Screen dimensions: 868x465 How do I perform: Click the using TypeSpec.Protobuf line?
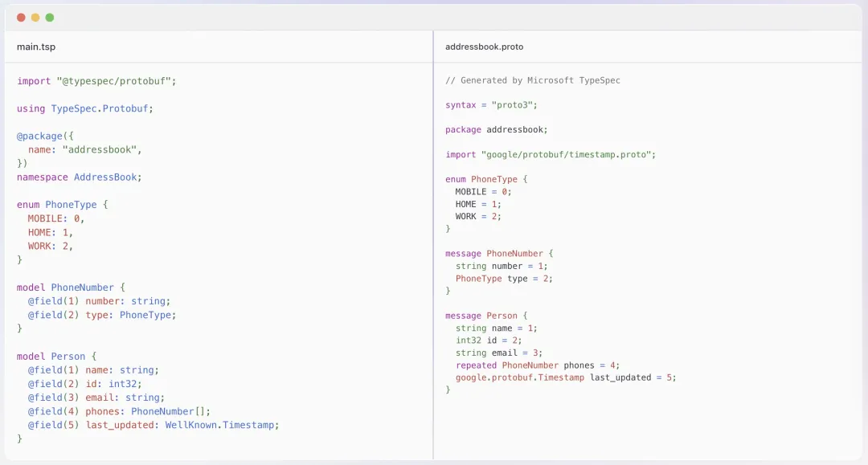click(x=84, y=108)
